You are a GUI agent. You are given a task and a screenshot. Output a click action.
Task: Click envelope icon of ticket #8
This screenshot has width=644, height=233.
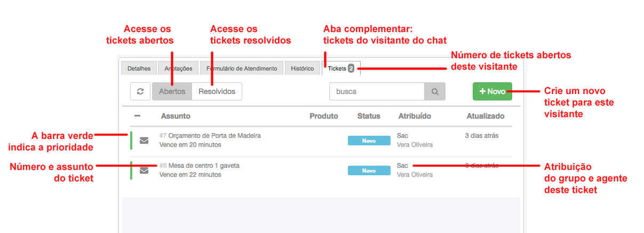coord(144,170)
